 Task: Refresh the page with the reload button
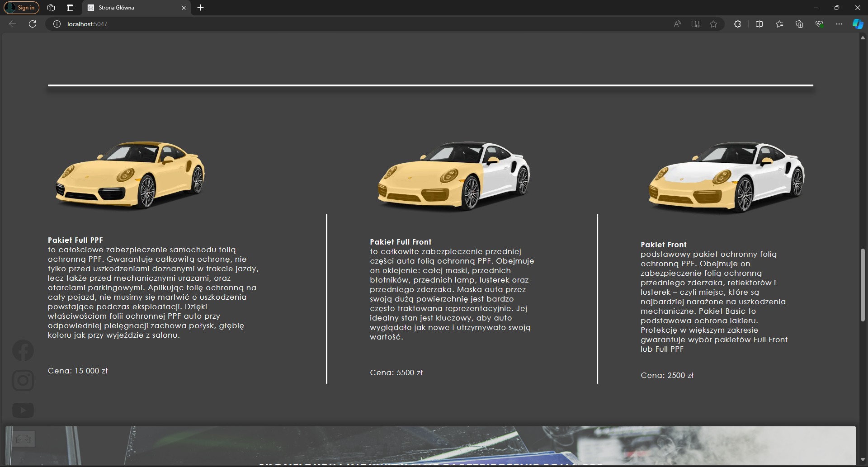[33, 24]
